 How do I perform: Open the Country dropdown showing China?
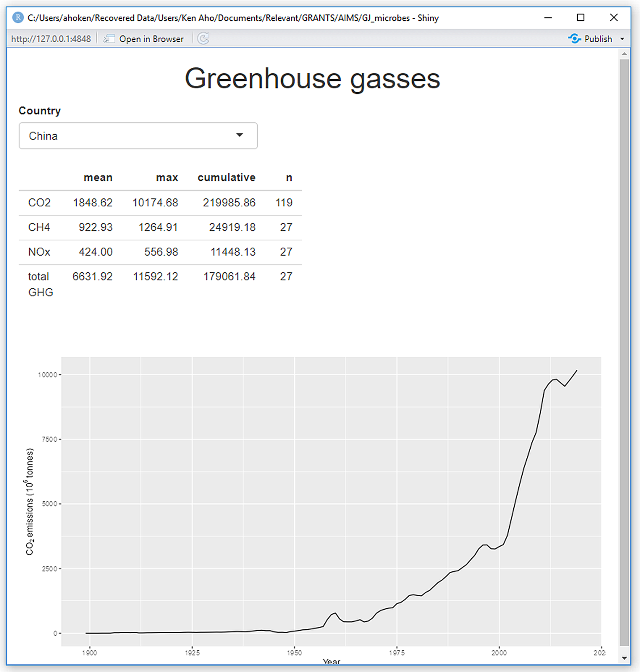coord(138,136)
